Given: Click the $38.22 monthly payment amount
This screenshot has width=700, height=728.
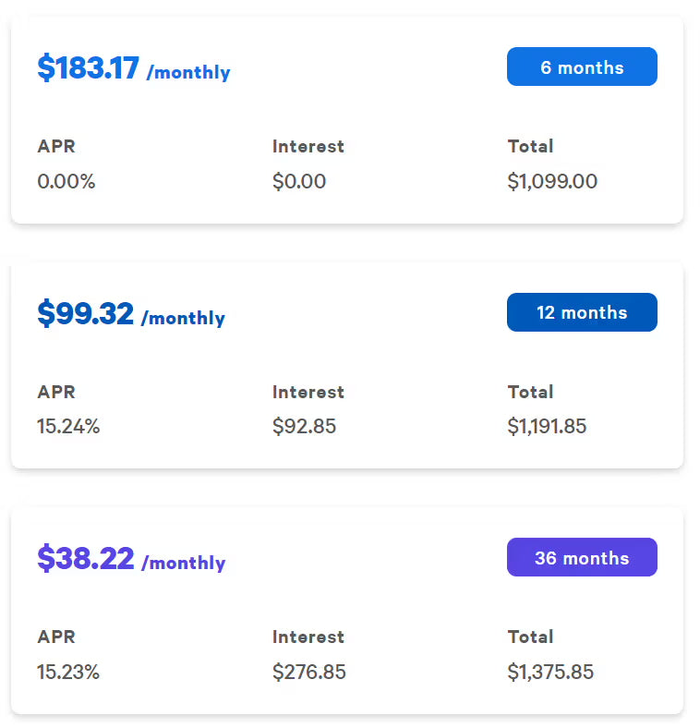Looking at the screenshot, I should (86, 559).
